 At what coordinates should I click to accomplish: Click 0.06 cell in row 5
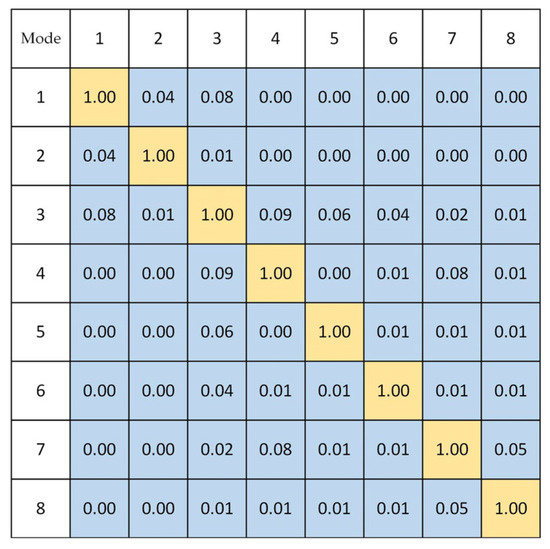(217, 332)
